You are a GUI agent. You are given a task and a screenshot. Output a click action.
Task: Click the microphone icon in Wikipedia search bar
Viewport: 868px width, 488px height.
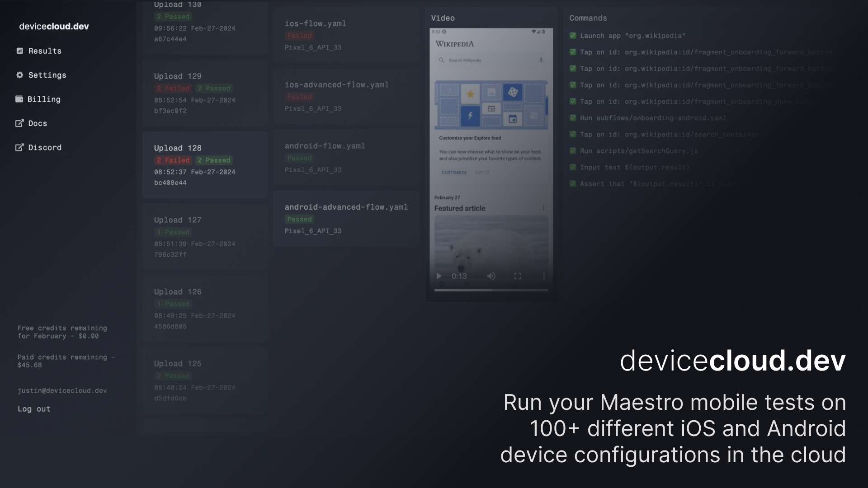(x=541, y=60)
